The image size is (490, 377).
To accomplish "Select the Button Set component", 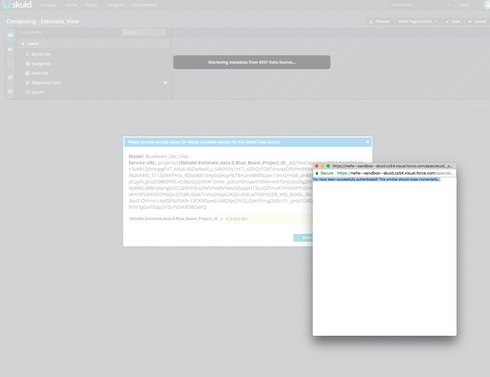I will tap(41, 54).
